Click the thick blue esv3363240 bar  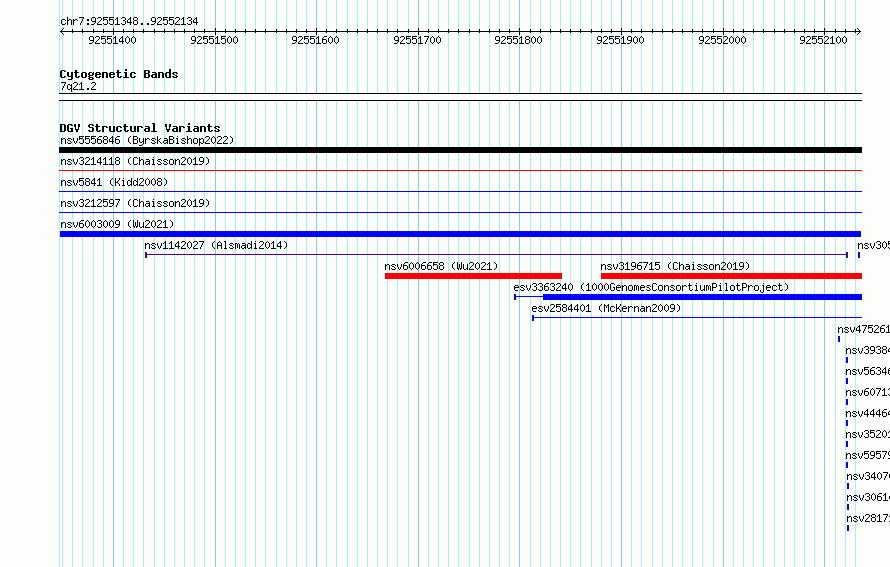(702, 297)
